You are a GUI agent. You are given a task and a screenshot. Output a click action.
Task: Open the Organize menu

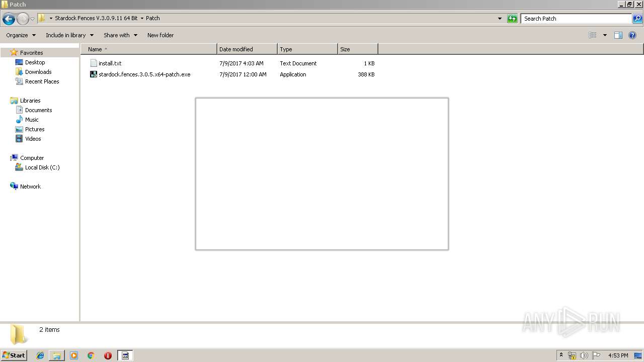click(x=21, y=35)
